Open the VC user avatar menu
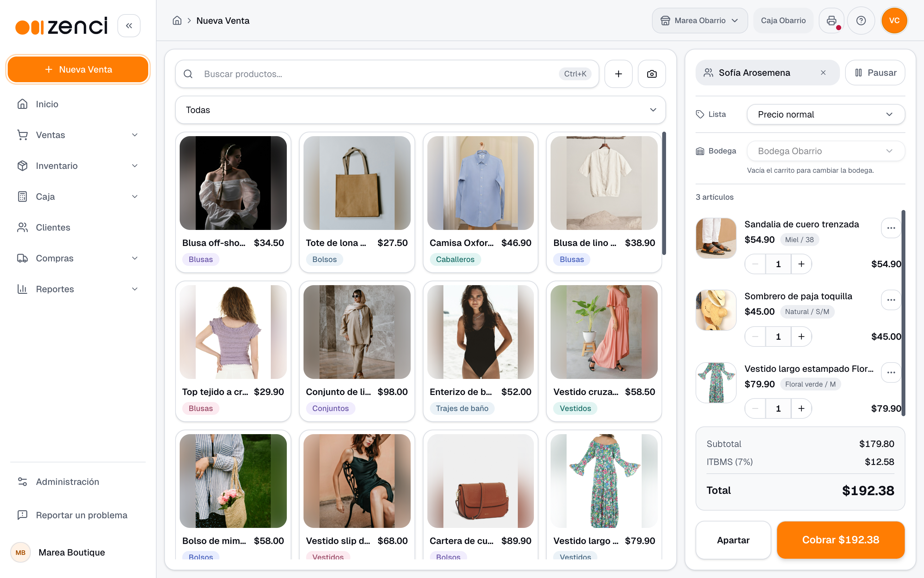 click(894, 21)
